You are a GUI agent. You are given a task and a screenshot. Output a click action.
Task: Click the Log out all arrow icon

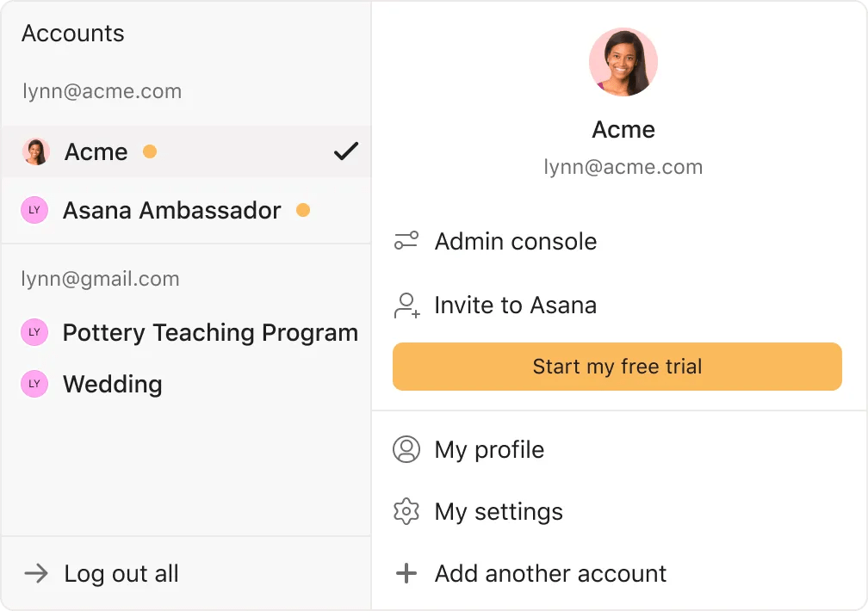[x=36, y=574]
